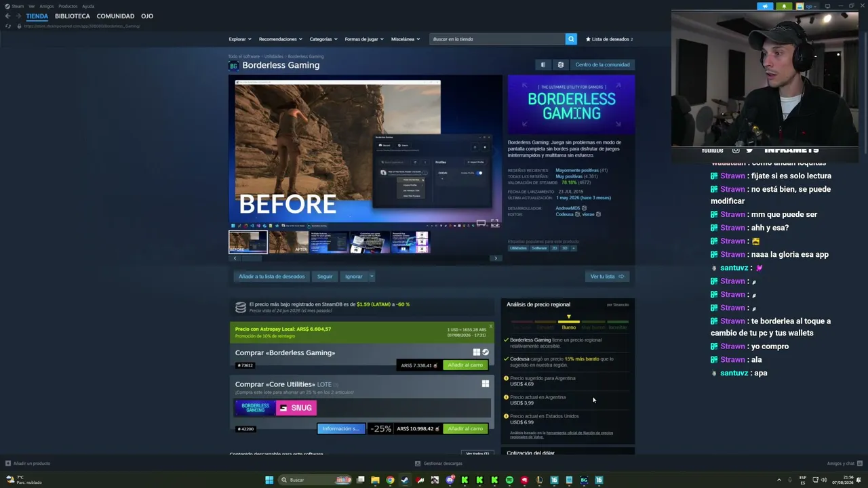868x488 pixels.
Task: Click the blue Información s... bundle button
Action: [341, 429]
